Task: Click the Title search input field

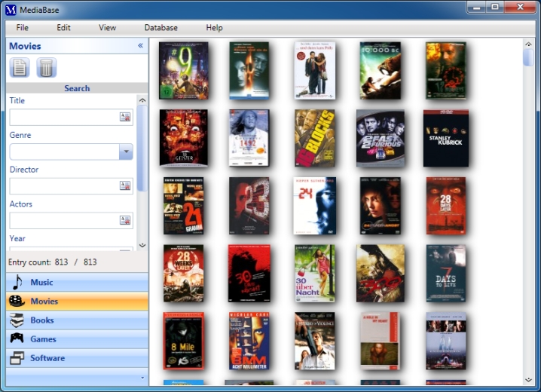Action: tap(63, 117)
